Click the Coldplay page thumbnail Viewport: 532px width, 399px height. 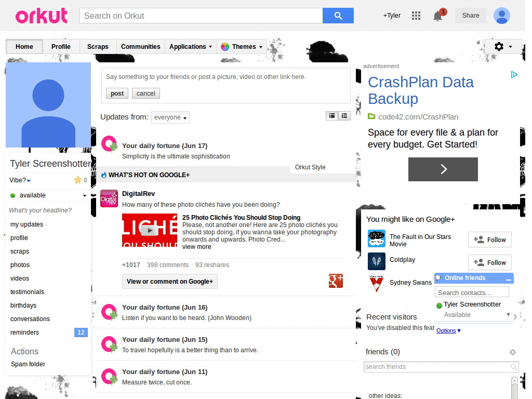coord(376,261)
